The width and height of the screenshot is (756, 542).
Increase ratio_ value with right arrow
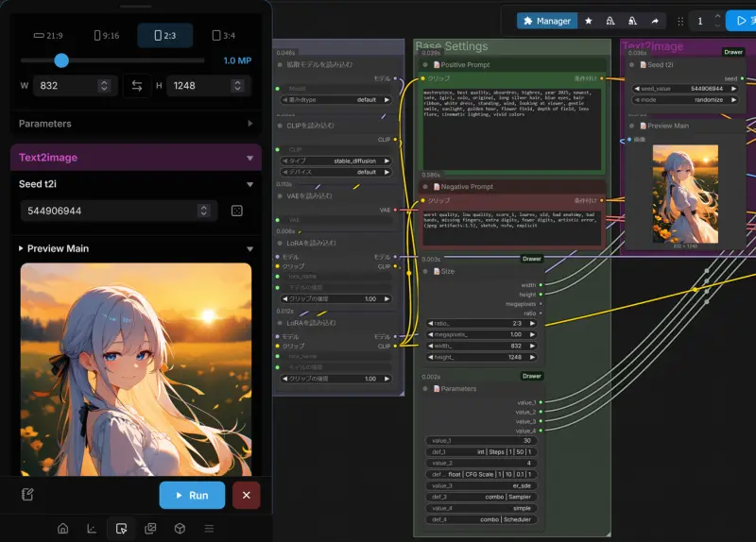tap(532, 323)
